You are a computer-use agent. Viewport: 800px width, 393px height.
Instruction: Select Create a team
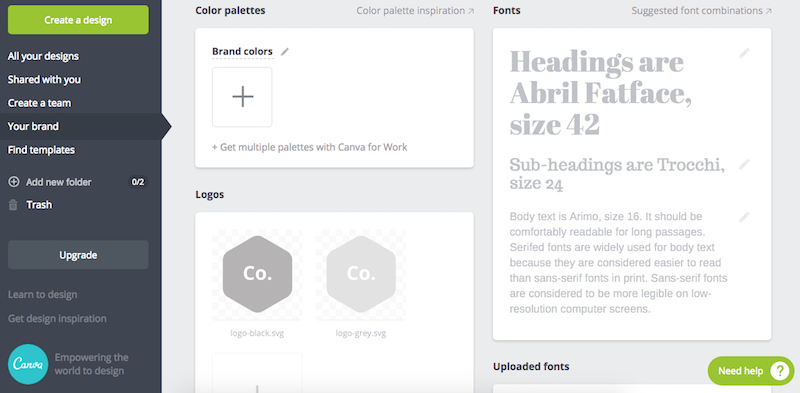click(39, 103)
